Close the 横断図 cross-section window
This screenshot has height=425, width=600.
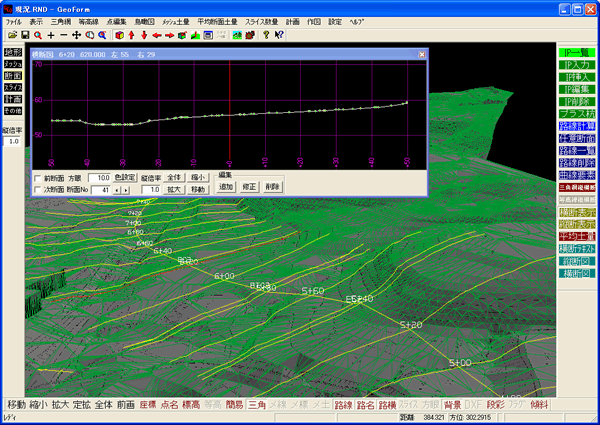(x=422, y=54)
